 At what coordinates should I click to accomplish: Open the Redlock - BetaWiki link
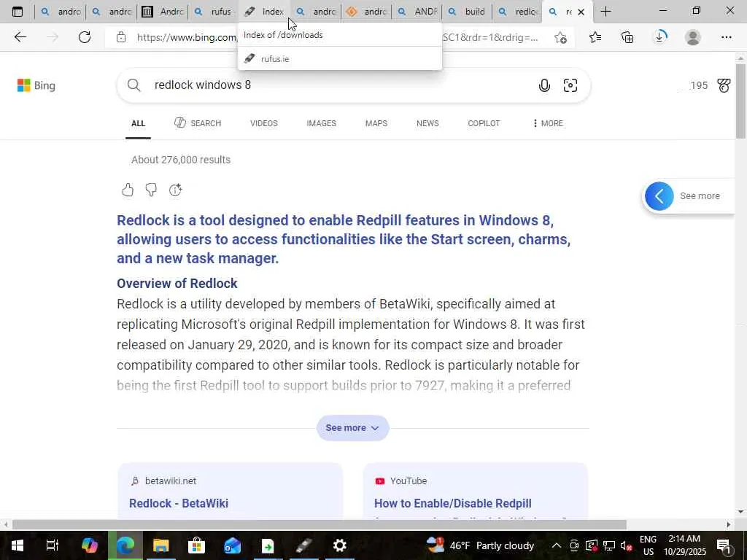(x=179, y=503)
